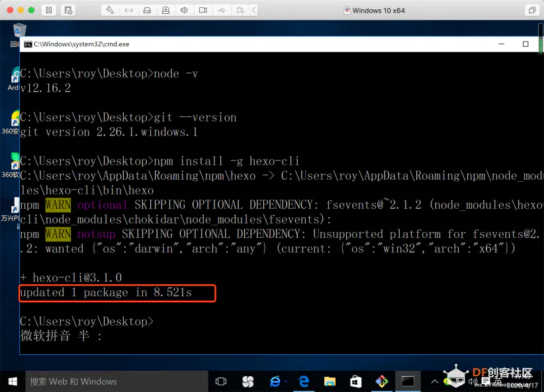Minimize the cmd.exe window
Screen dimensions: 544x392
(502, 44)
